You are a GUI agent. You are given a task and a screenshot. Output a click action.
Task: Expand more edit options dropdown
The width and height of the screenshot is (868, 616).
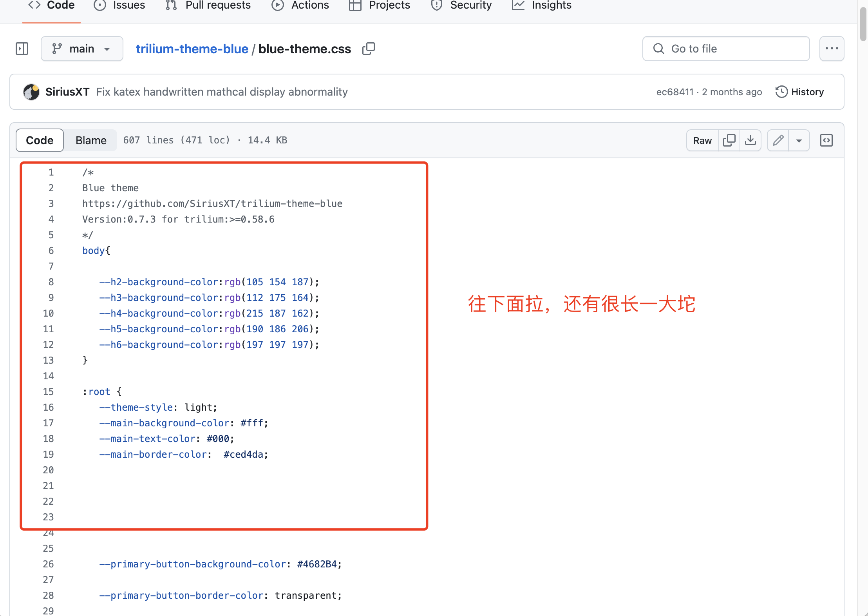tap(799, 140)
